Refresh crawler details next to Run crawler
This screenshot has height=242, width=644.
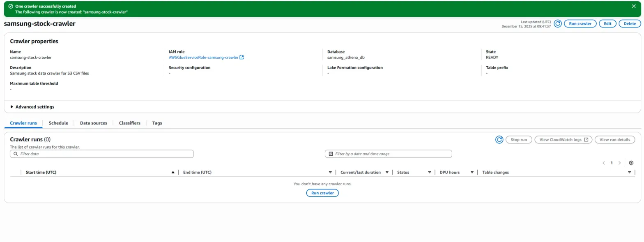click(558, 23)
